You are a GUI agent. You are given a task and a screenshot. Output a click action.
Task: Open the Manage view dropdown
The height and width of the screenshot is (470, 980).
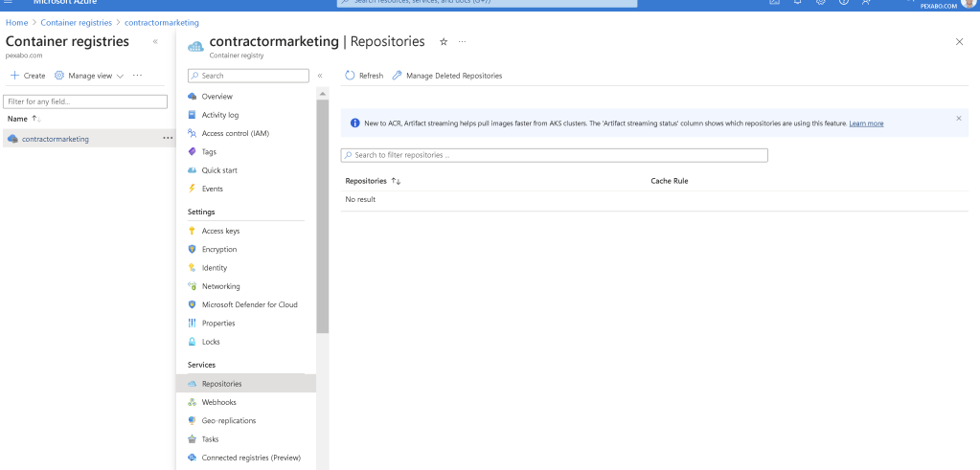coord(89,76)
